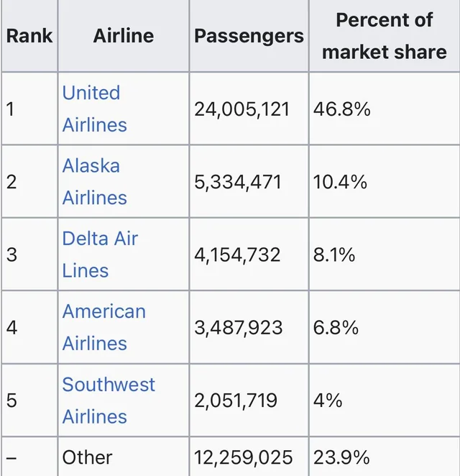This screenshot has height=476, width=460.
Task: Click the Airline column header
Action: point(124,35)
